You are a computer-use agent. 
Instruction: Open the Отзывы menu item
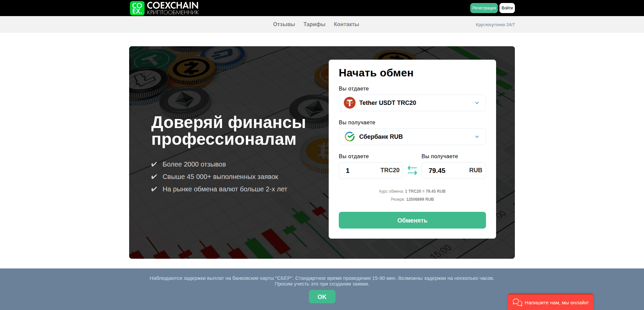point(283,24)
